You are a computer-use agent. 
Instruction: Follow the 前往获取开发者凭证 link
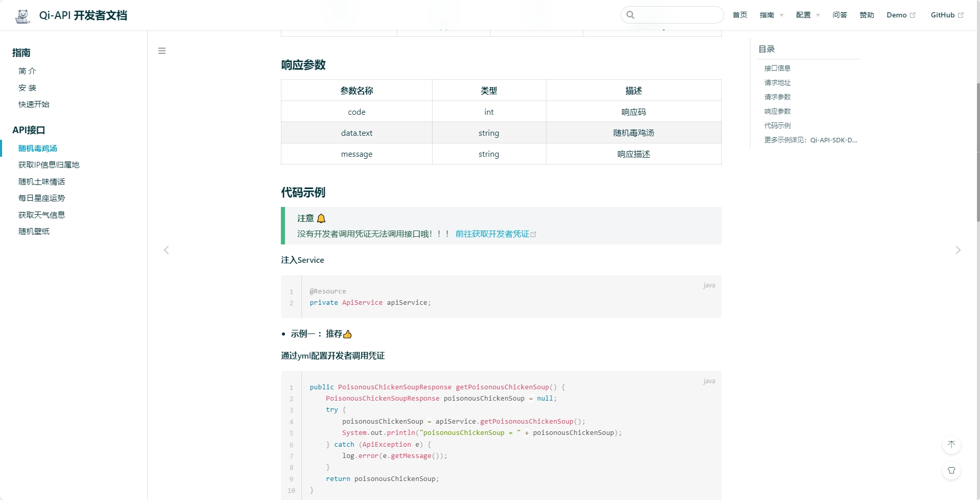click(x=492, y=234)
